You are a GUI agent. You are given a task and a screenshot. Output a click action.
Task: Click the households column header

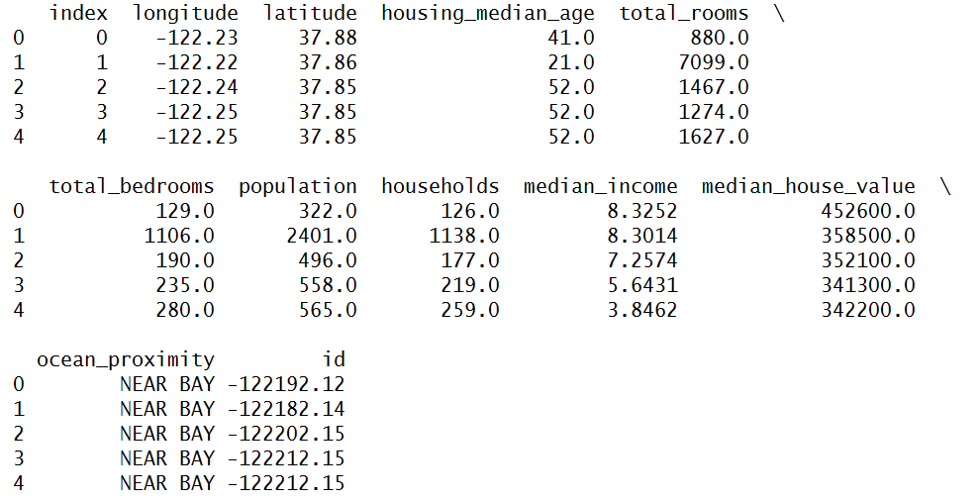point(441,186)
